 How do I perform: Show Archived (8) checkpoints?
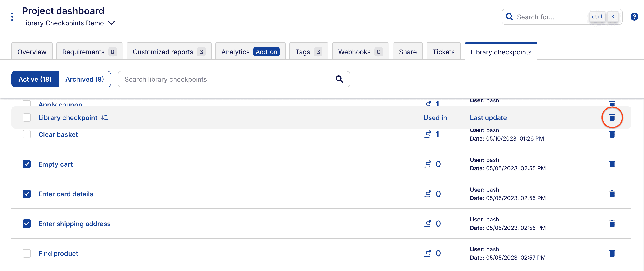(x=84, y=79)
